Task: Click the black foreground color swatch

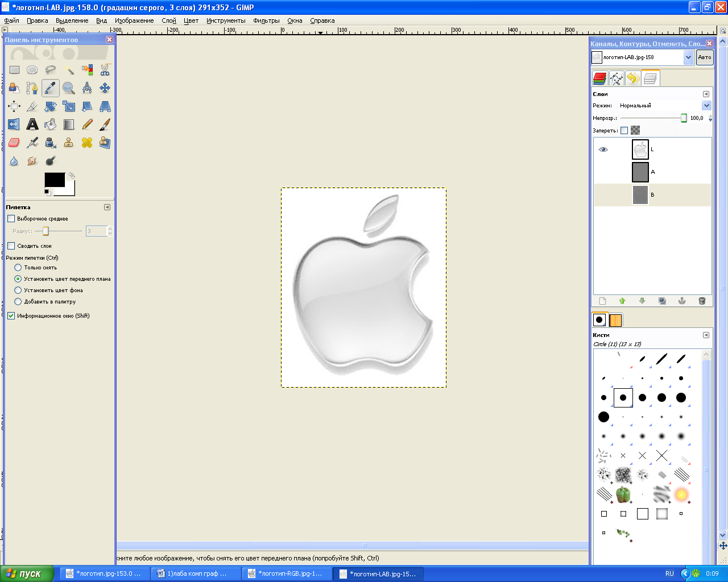Action: [54, 180]
